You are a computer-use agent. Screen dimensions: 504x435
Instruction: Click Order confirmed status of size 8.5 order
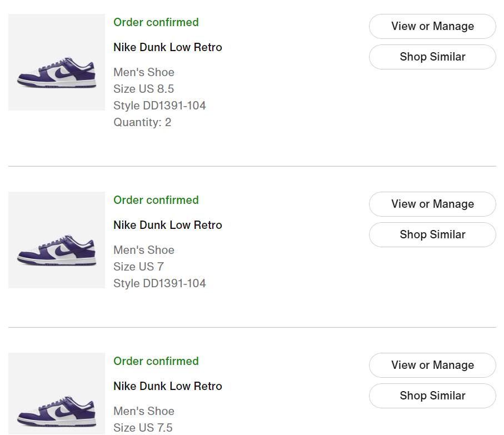pyautogui.click(x=156, y=22)
